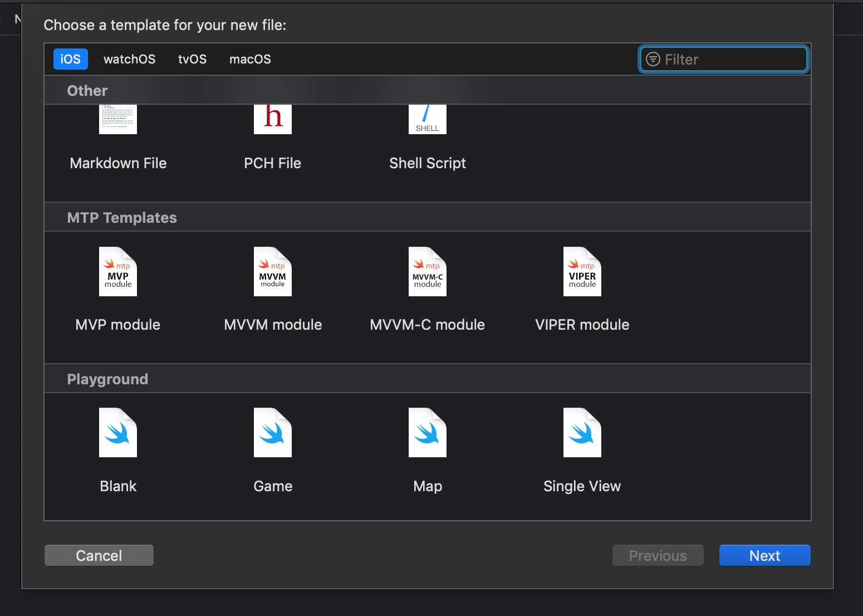Click the Cancel button
This screenshot has width=863, height=616.
[99, 555]
